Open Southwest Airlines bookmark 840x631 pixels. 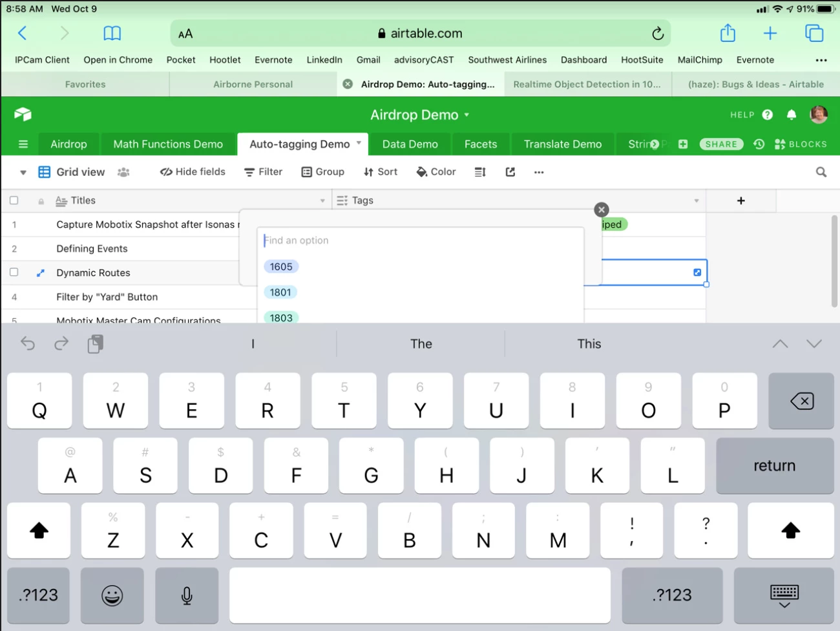pos(507,60)
